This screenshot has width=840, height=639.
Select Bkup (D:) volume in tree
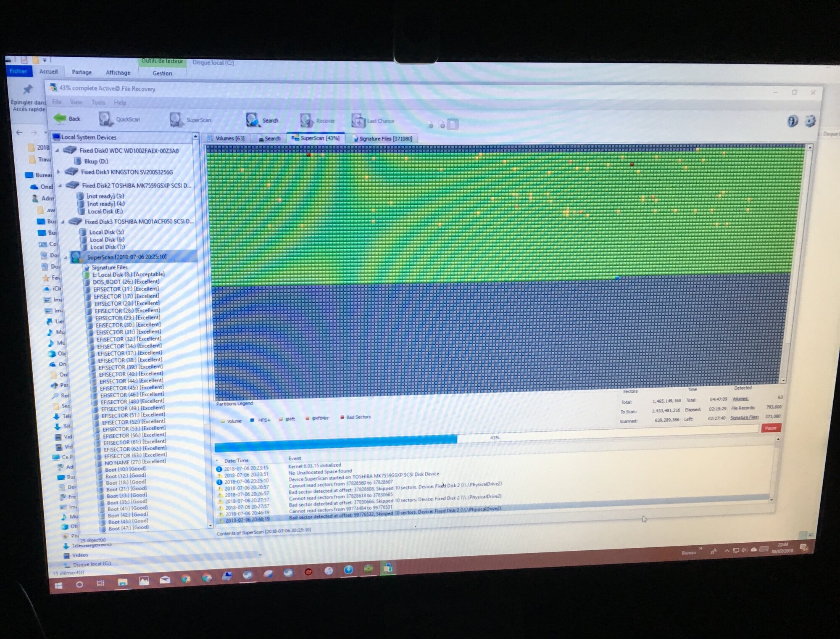click(x=96, y=161)
